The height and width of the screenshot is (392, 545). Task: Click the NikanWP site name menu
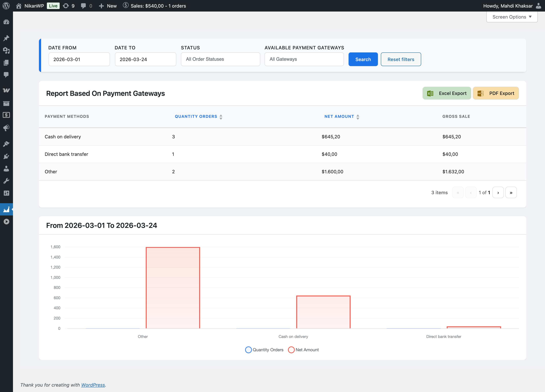pyautogui.click(x=34, y=6)
